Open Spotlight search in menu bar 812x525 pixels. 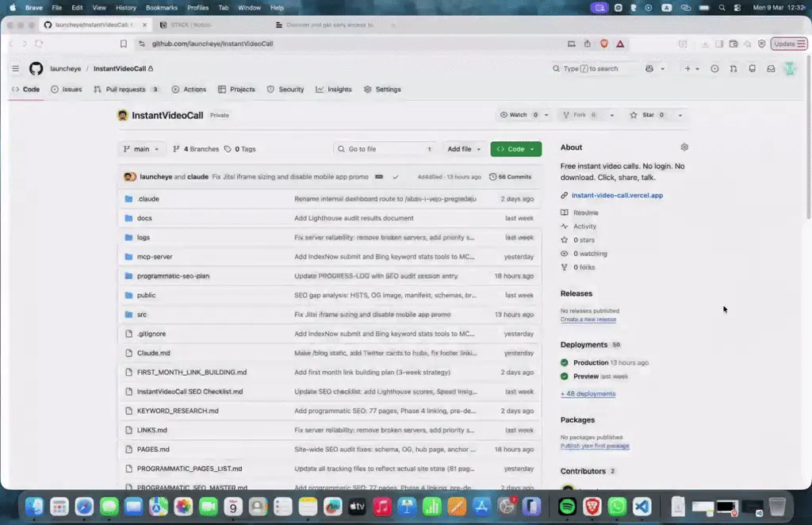click(722, 8)
